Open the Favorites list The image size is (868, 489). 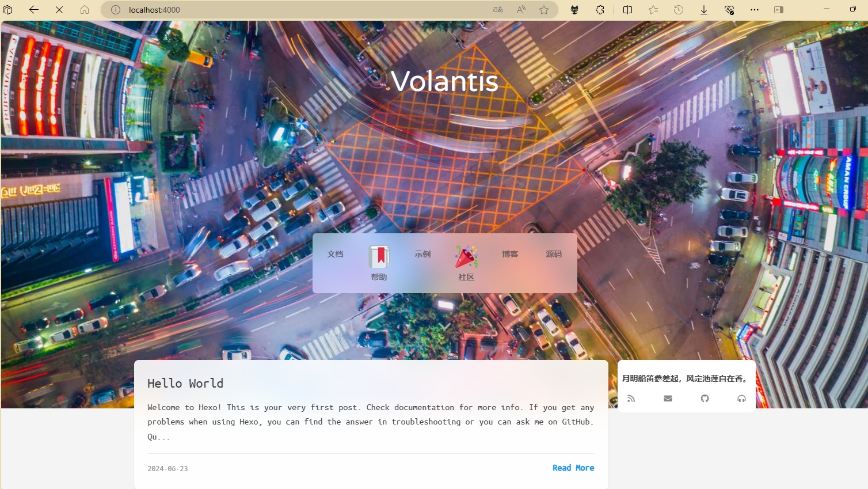(x=653, y=10)
